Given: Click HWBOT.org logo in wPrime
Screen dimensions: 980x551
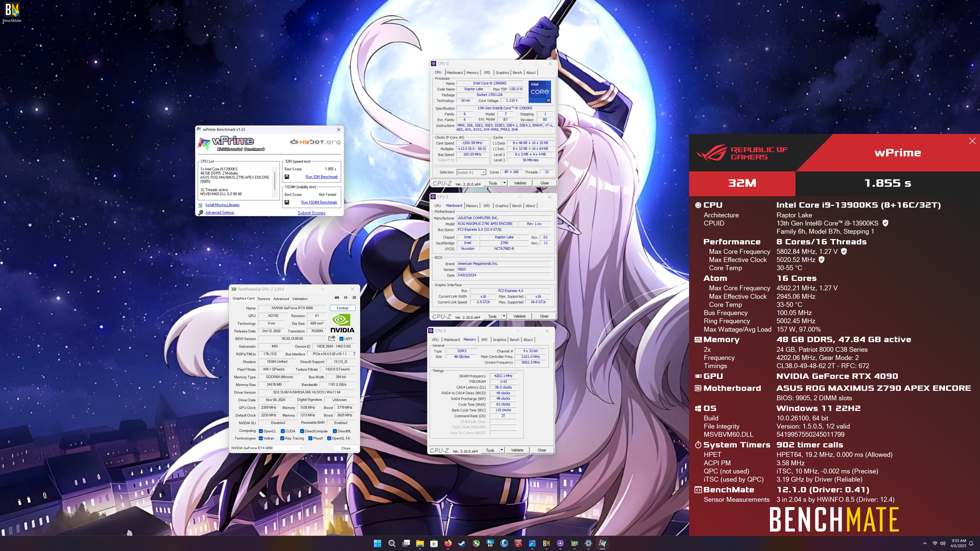Looking at the screenshot, I should tap(315, 142).
